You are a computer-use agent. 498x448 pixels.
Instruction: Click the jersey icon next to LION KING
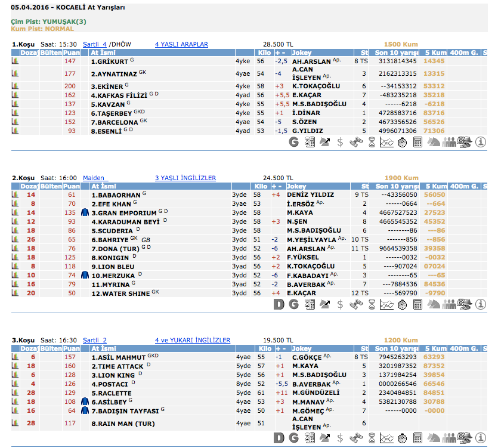click(85, 375)
